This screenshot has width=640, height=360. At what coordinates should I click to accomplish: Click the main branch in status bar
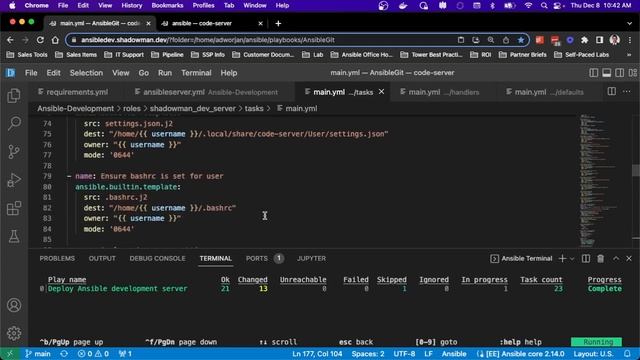[x=38, y=353]
